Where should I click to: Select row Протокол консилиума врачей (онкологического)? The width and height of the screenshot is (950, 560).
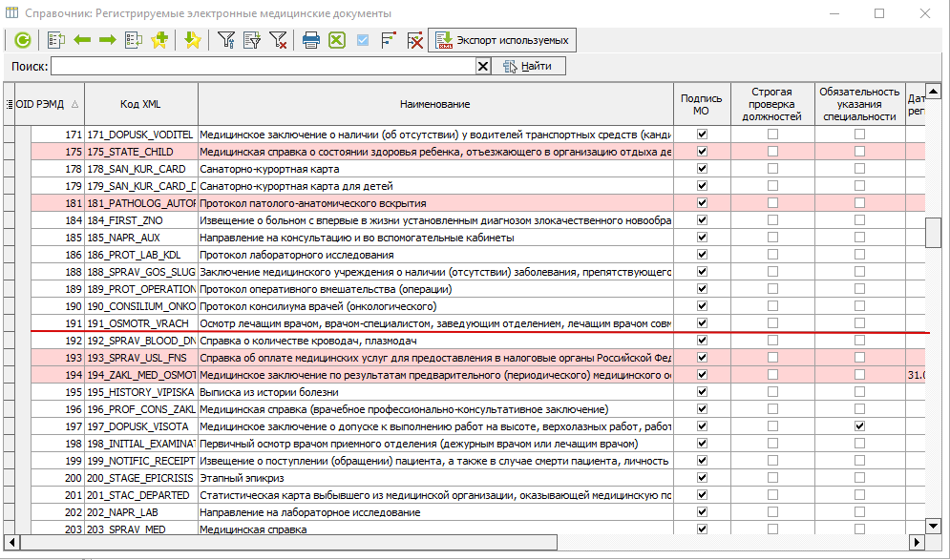(435, 306)
